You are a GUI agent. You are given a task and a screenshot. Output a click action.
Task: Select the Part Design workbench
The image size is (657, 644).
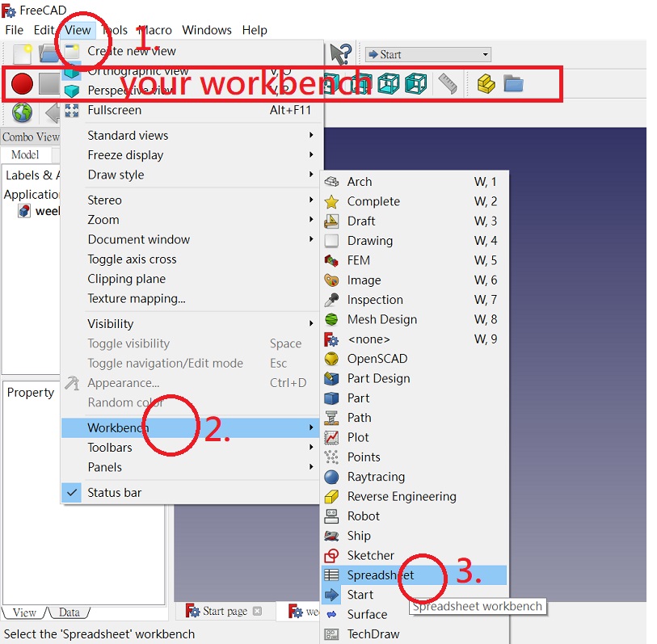click(415, 378)
